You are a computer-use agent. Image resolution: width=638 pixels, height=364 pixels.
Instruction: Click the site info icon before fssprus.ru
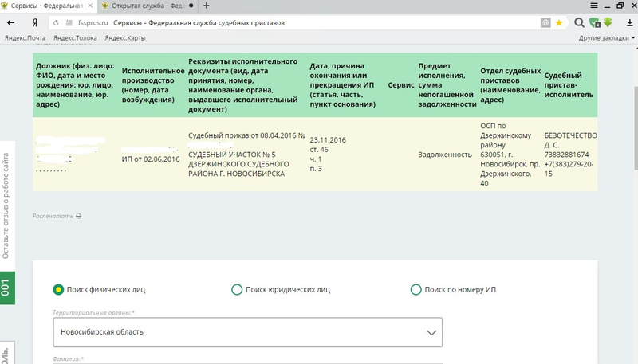click(69, 23)
